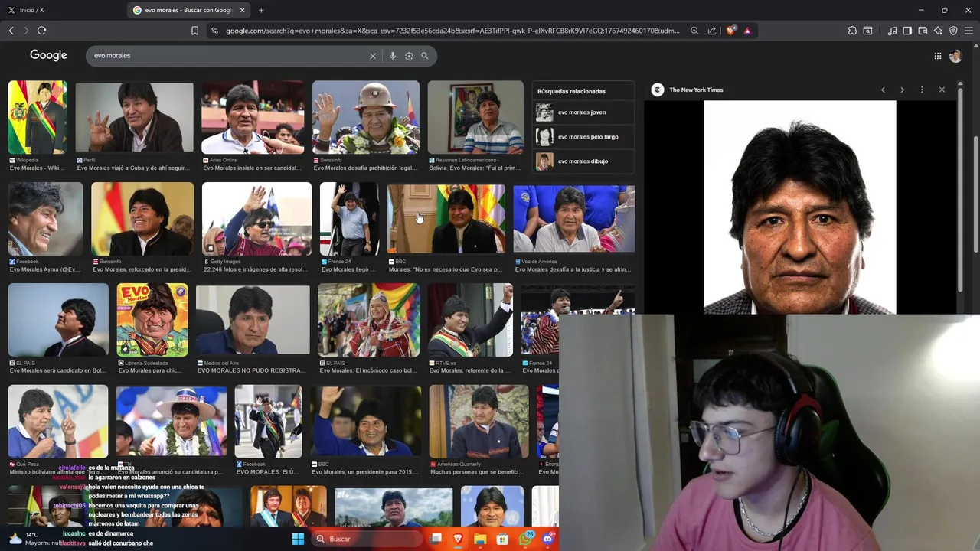
Task: Open a new browser tab
Action: pos(261,10)
